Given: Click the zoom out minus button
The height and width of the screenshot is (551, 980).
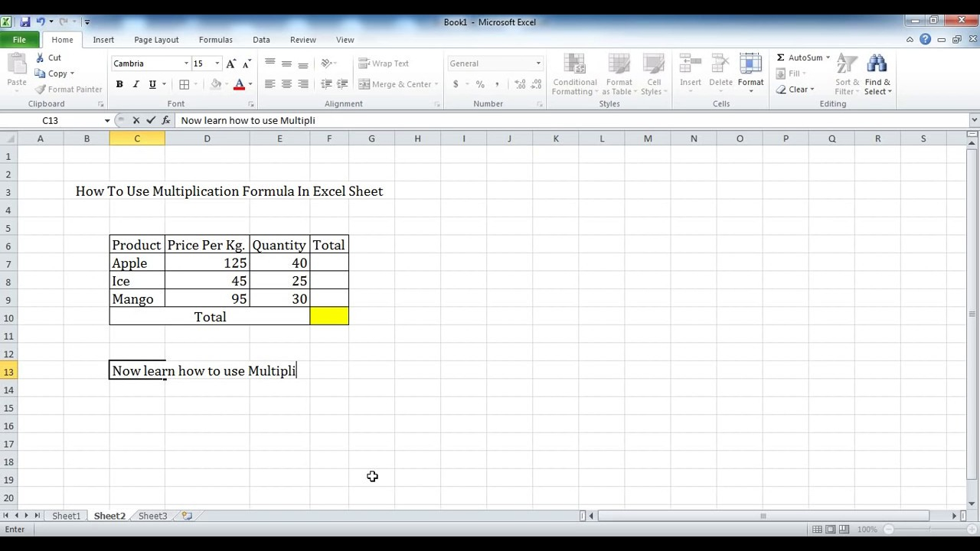Looking at the screenshot, I should tap(889, 530).
